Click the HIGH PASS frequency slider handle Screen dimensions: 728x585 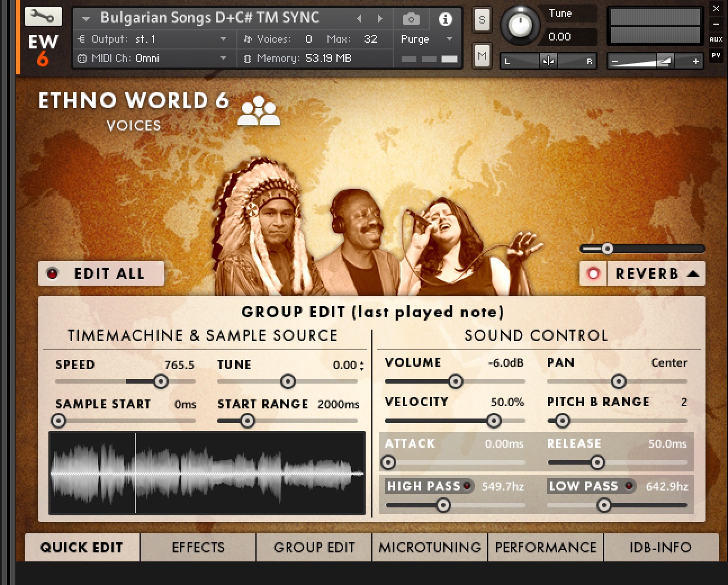tap(443, 505)
